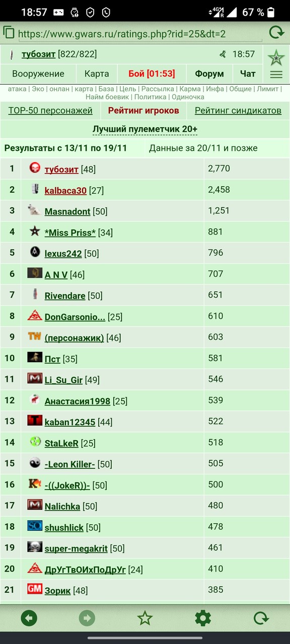The width and height of the screenshot is (290, 644).
Task: Open the Вооружение menu item
Action: (x=38, y=74)
